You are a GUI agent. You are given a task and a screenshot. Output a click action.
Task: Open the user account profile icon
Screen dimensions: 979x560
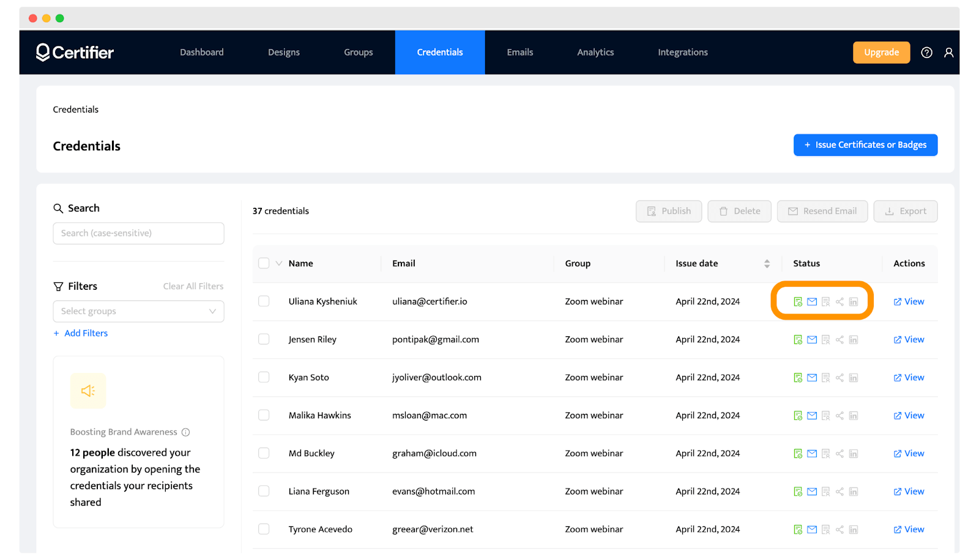click(948, 53)
